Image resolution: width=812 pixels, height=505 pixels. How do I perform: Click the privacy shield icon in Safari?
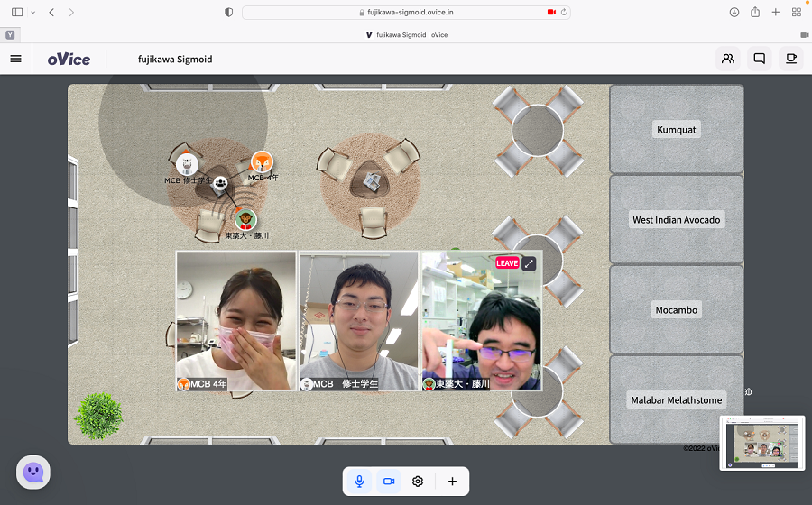tap(228, 12)
